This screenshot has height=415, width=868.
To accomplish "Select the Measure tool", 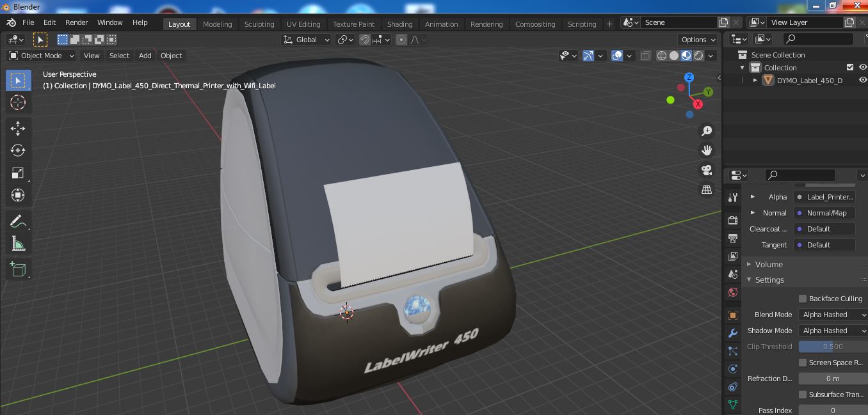I will (x=18, y=244).
